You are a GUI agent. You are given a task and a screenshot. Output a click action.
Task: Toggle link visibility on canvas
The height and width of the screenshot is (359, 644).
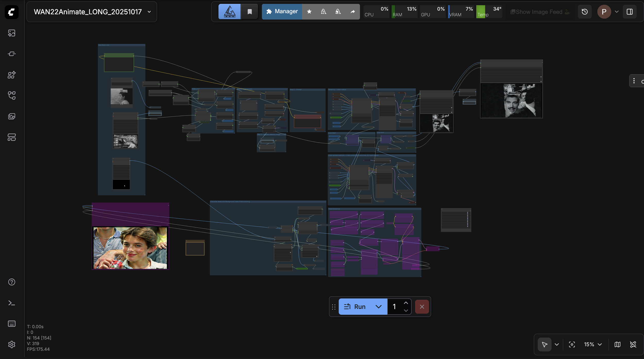tap(633, 345)
